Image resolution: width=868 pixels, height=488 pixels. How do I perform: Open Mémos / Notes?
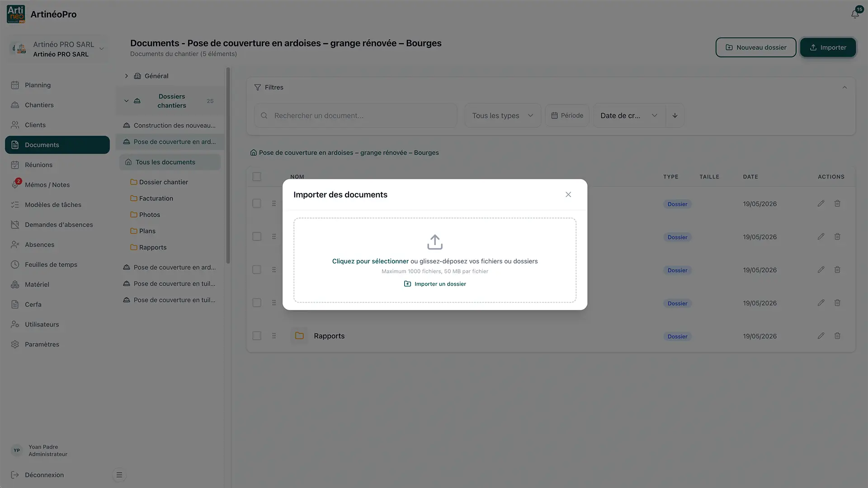(x=57, y=185)
